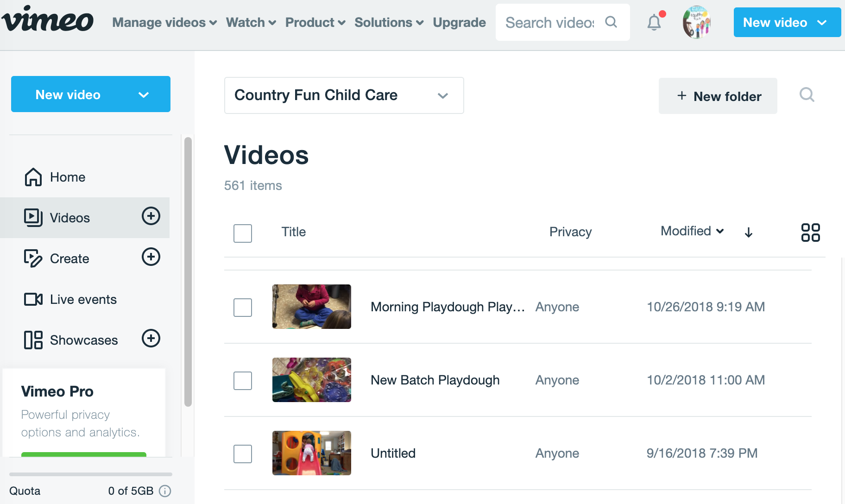This screenshot has height=504, width=845.
Task: Click the plus icon next to Videos
Action: (151, 216)
